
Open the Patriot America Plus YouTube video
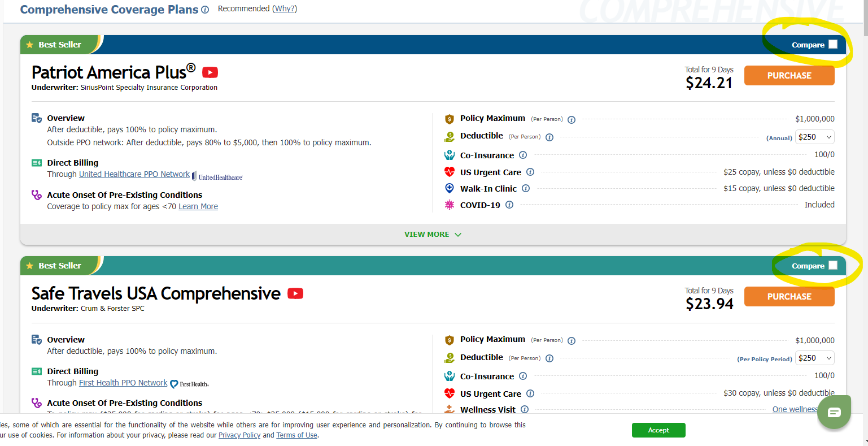tap(210, 72)
